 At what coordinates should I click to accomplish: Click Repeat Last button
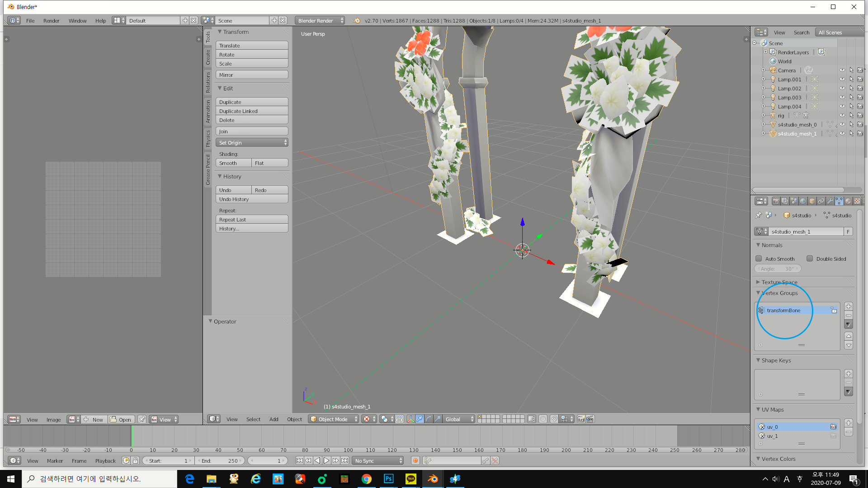[x=252, y=219]
